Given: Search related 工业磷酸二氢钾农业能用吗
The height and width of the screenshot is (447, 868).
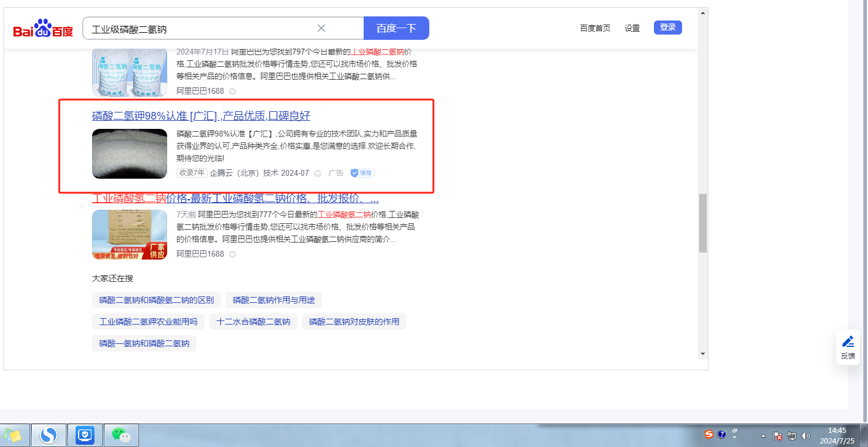Looking at the screenshot, I should pyautogui.click(x=148, y=322).
